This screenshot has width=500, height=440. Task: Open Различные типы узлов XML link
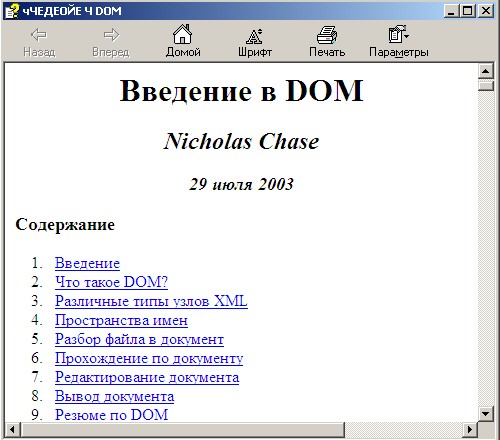pyautogui.click(x=151, y=301)
